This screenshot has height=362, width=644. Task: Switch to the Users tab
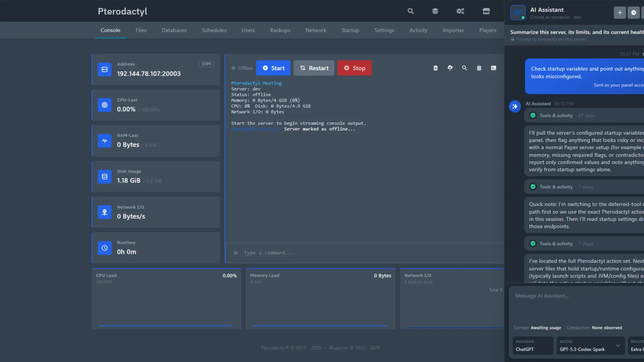tap(248, 30)
